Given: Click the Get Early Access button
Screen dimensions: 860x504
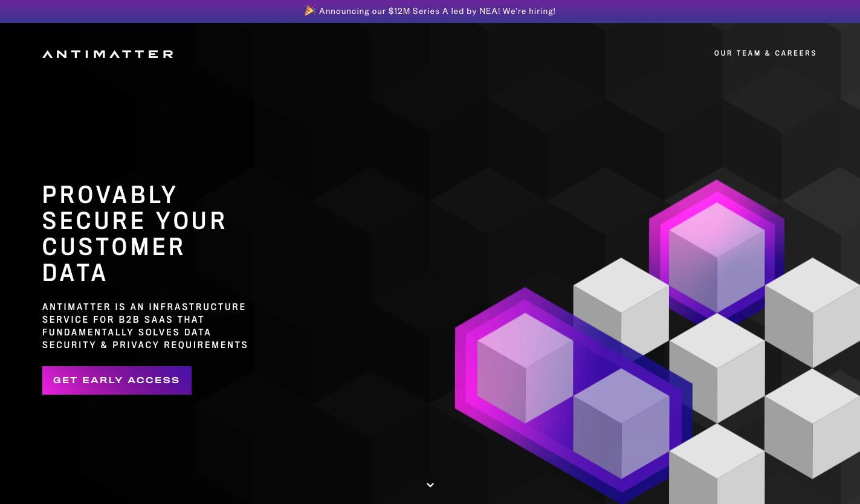Looking at the screenshot, I should point(117,380).
